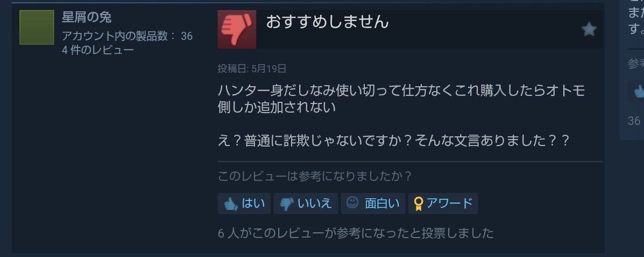Screen dimensions: 644x257
Task: Click the review body text about ハンター身だしなみ
Action: click(401, 99)
